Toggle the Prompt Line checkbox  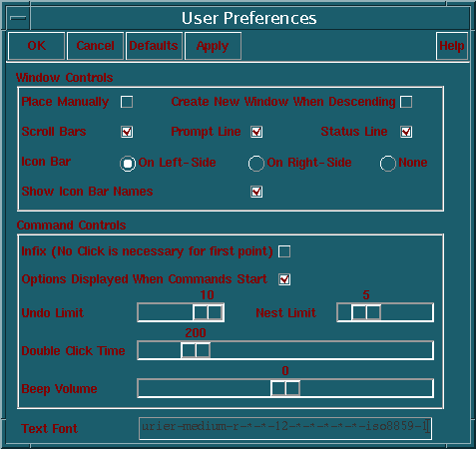(x=256, y=132)
